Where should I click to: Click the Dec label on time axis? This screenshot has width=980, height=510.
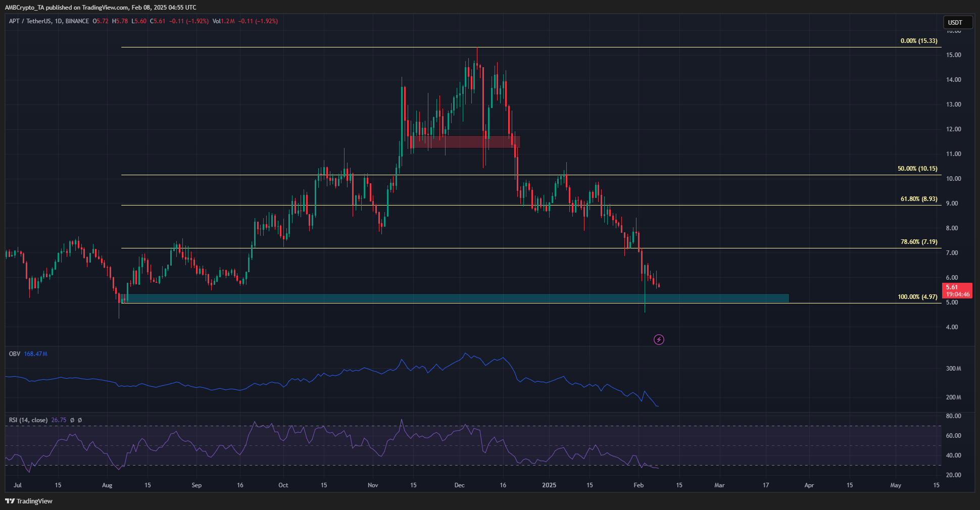point(459,485)
